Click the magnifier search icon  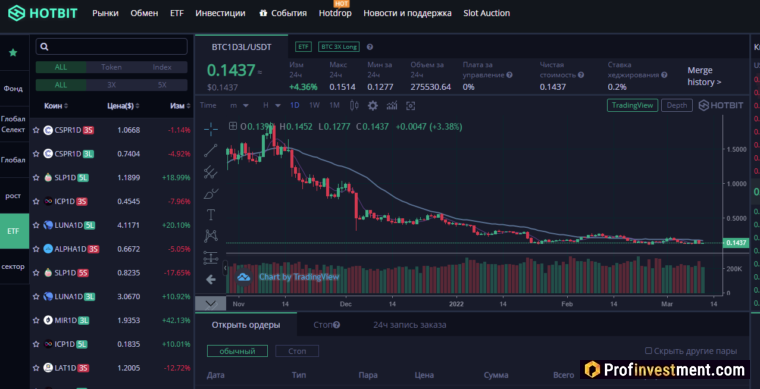pyautogui.click(x=44, y=47)
